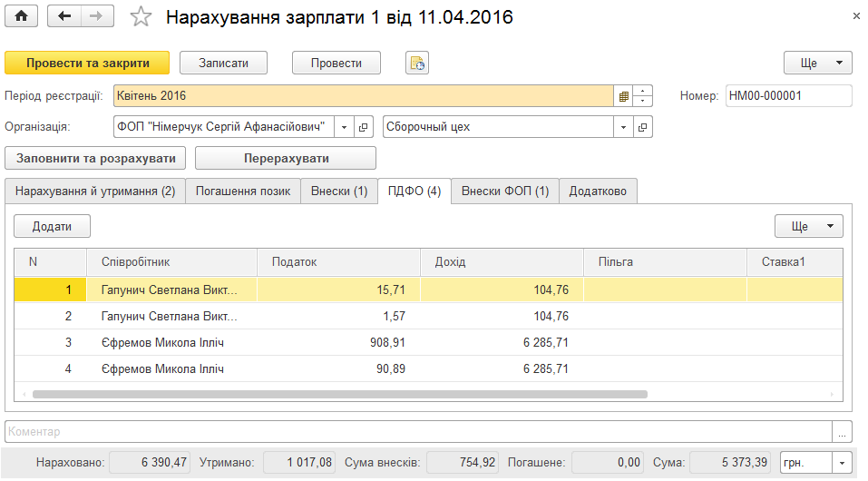Click Провести та закрити button

coord(87,64)
